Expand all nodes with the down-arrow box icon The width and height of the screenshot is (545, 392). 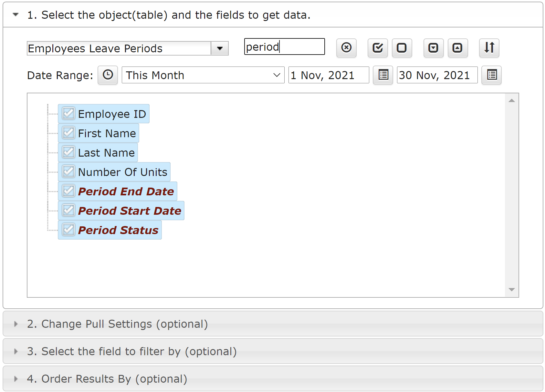point(433,48)
